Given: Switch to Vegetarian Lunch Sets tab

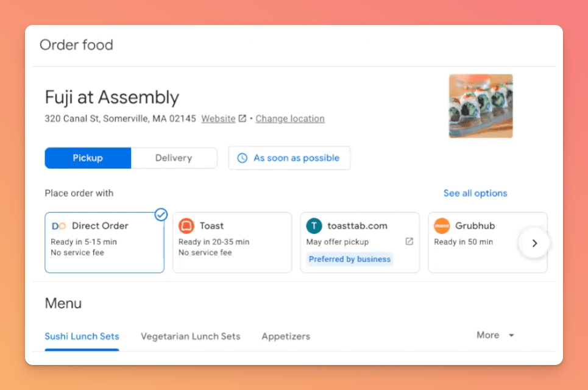Looking at the screenshot, I should [x=191, y=336].
